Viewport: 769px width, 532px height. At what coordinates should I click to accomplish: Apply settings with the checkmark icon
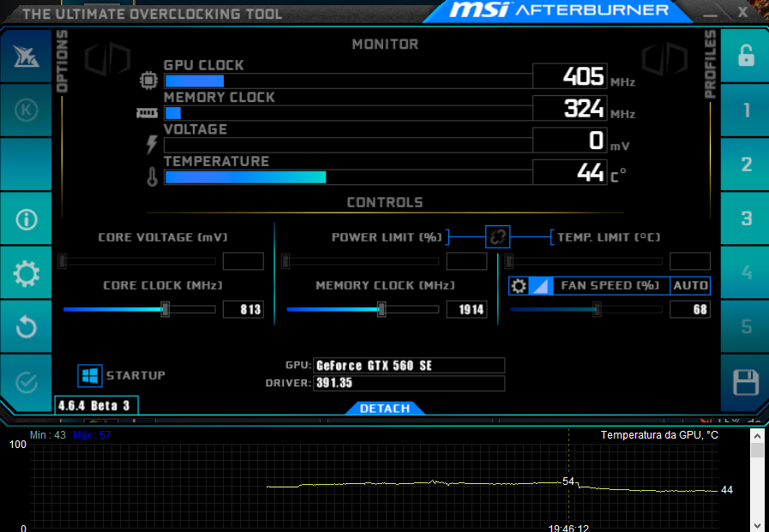pyautogui.click(x=26, y=382)
